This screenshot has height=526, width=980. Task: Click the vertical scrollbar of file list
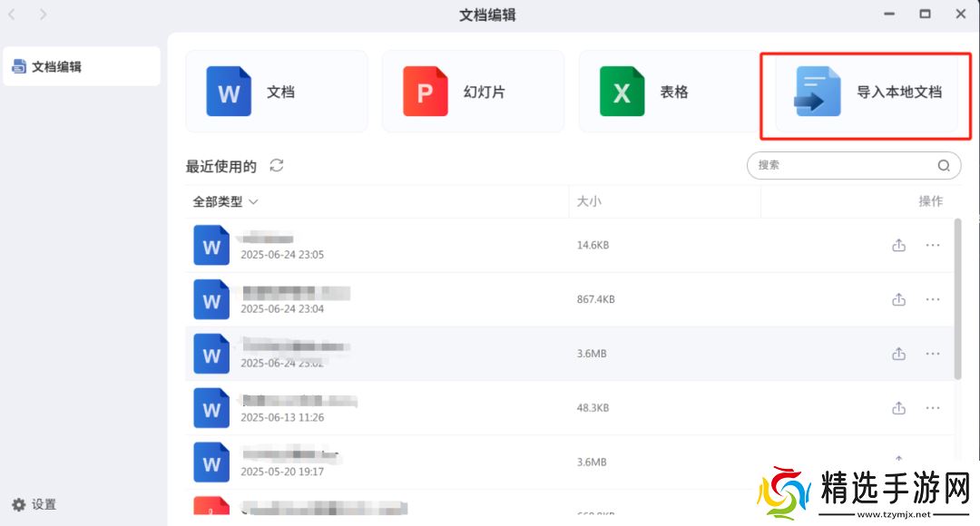(957, 299)
